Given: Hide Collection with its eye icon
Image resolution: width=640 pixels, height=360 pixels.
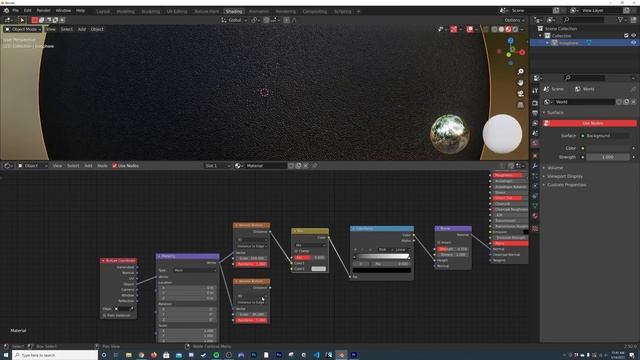Looking at the screenshot, I should click(633, 36).
